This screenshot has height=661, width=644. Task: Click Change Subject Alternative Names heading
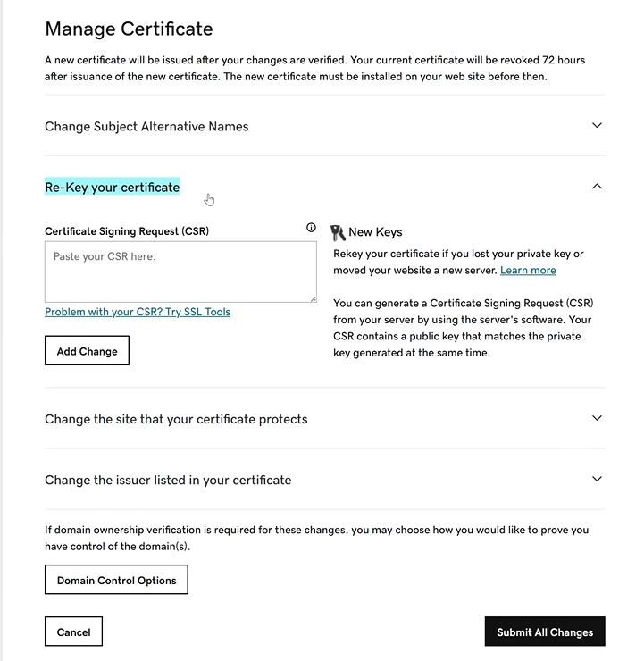pos(146,127)
